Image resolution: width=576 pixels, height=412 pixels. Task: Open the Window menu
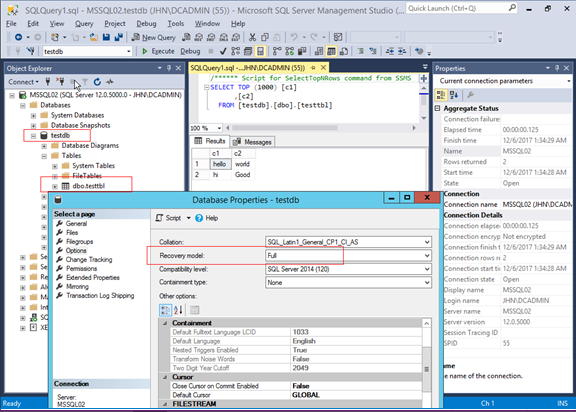point(207,24)
